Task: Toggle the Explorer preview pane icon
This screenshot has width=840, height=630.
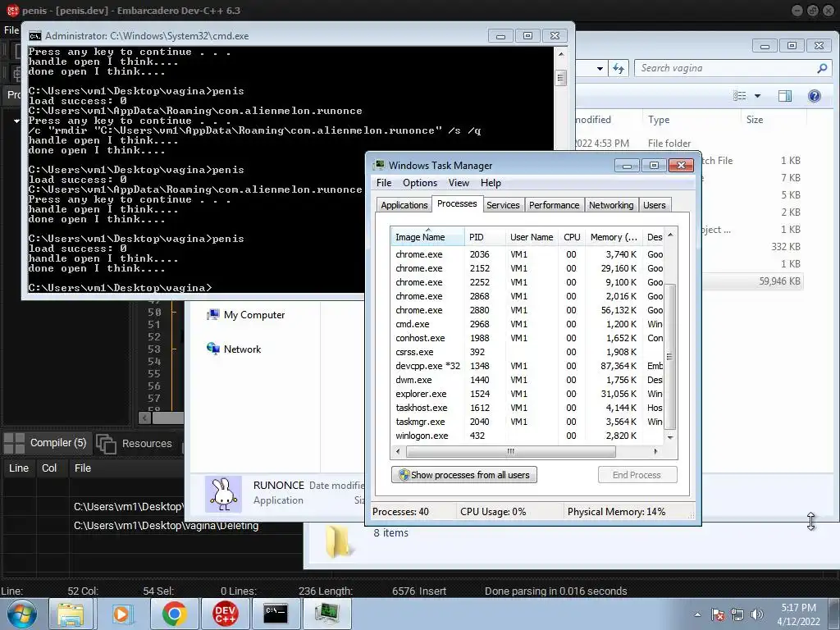Action: pyautogui.click(x=785, y=96)
